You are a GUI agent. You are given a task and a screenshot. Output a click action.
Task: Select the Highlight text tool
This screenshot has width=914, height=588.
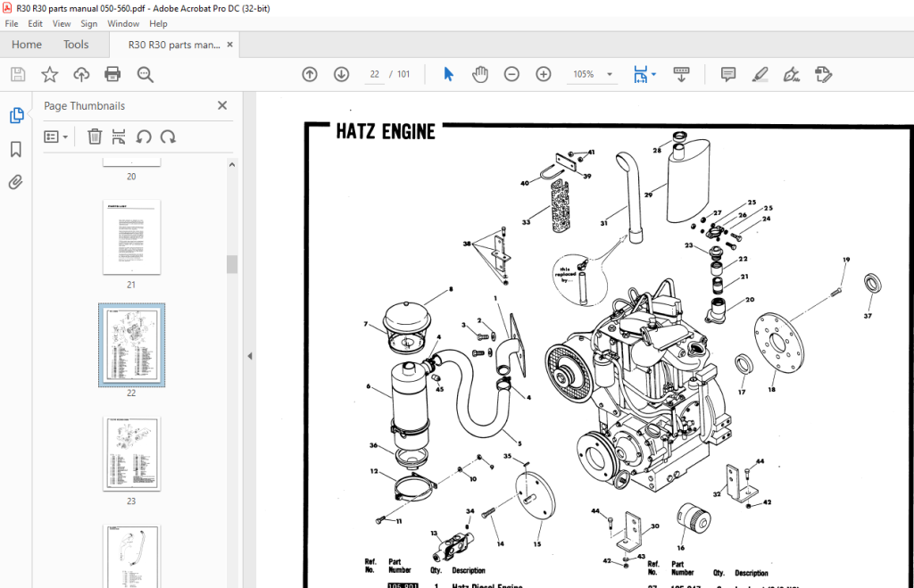(760, 74)
